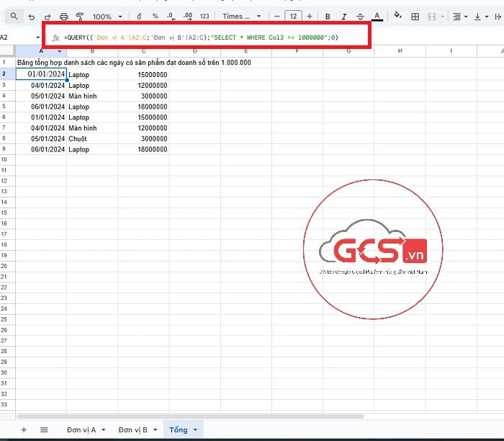Viewport: 504px width, 441px height.
Task: Toggle strikethrough formatting
Action: point(360,16)
